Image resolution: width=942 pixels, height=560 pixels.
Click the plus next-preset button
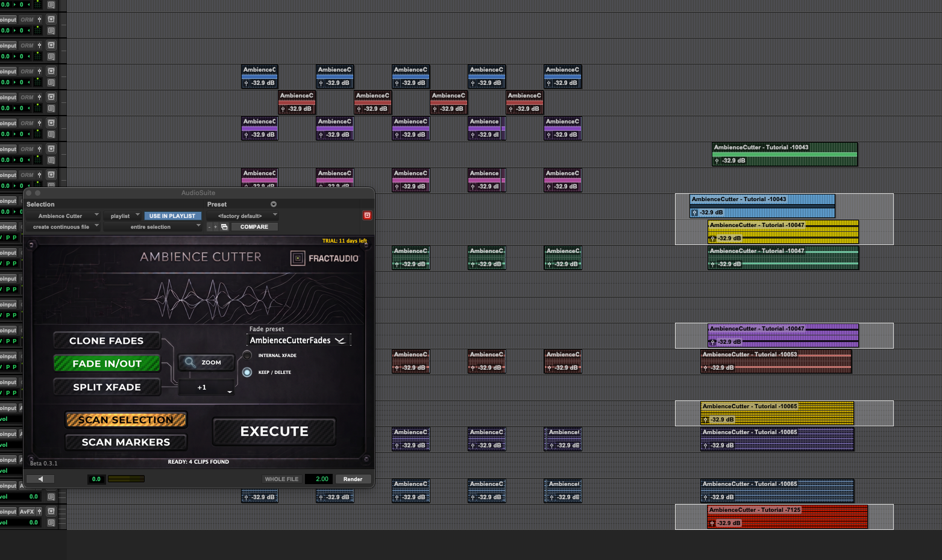215,227
